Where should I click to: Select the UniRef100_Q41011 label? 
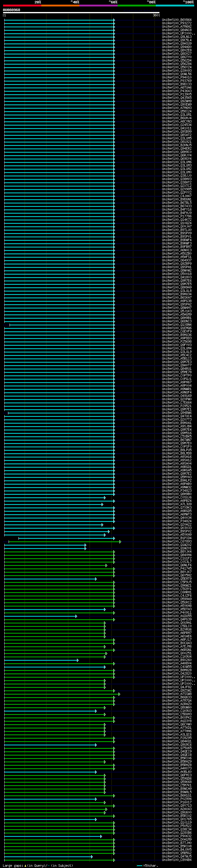coord(177,128)
